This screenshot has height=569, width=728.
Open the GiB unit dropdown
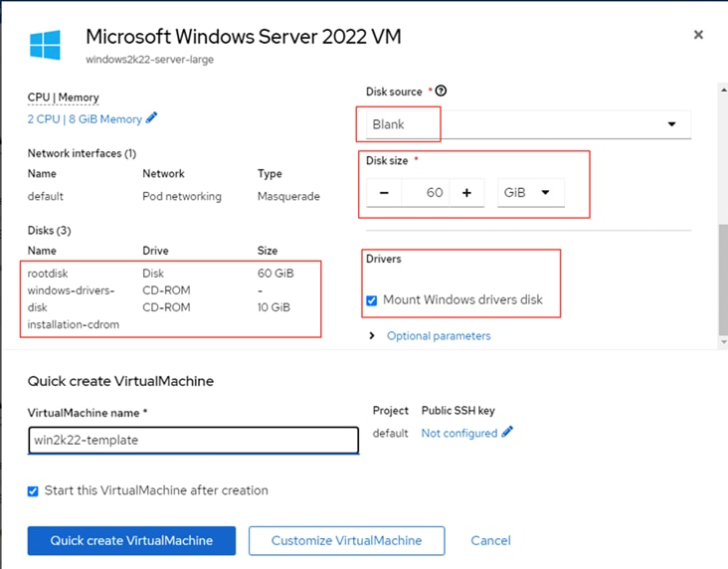(x=529, y=192)
